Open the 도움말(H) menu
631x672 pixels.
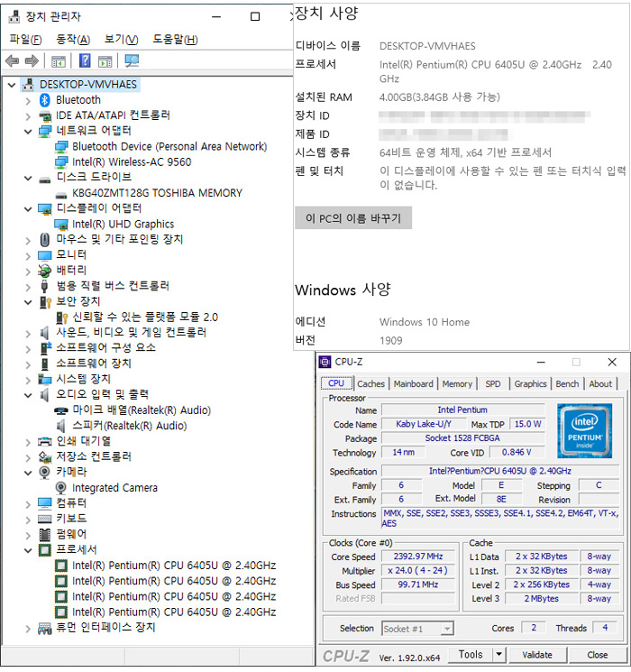(175, 40)
